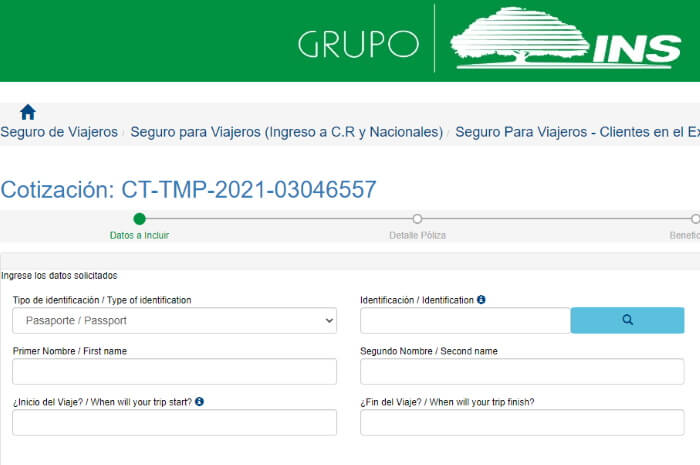700x465 pixels.
Task: Click the Detalle Póliza step circle
Action: [x=417, y=219]
